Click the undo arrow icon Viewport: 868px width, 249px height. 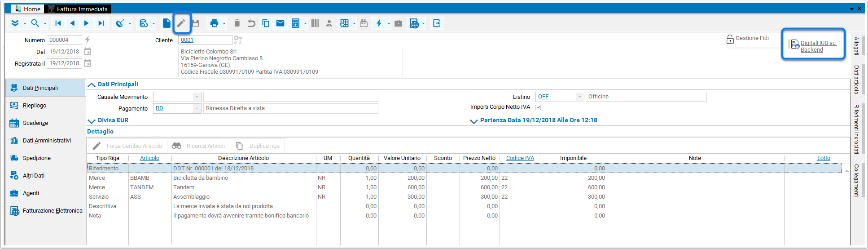click(251, 23)
